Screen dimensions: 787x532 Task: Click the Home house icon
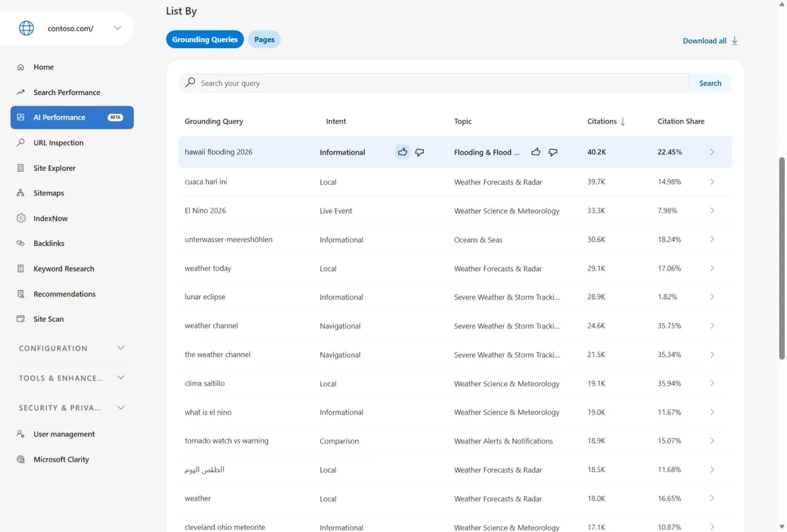20,67
